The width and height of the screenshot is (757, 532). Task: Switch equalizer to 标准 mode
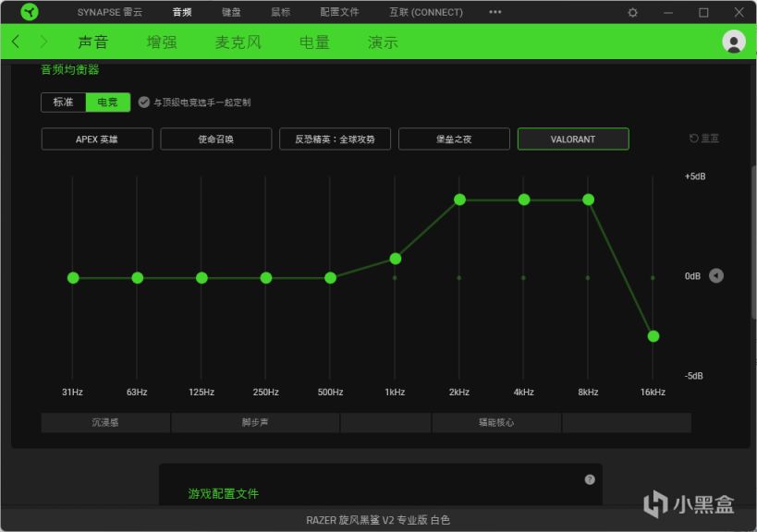point(63,103)
